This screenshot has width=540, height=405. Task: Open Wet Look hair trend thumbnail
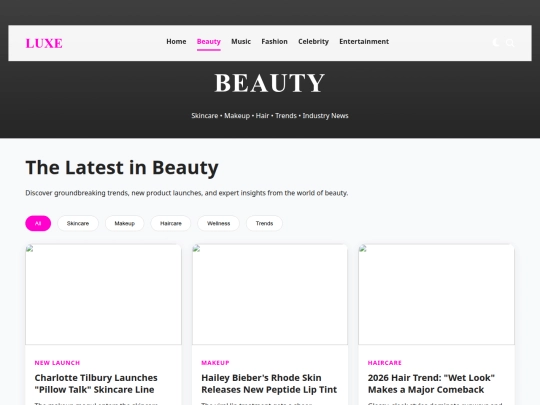[436, 294]
